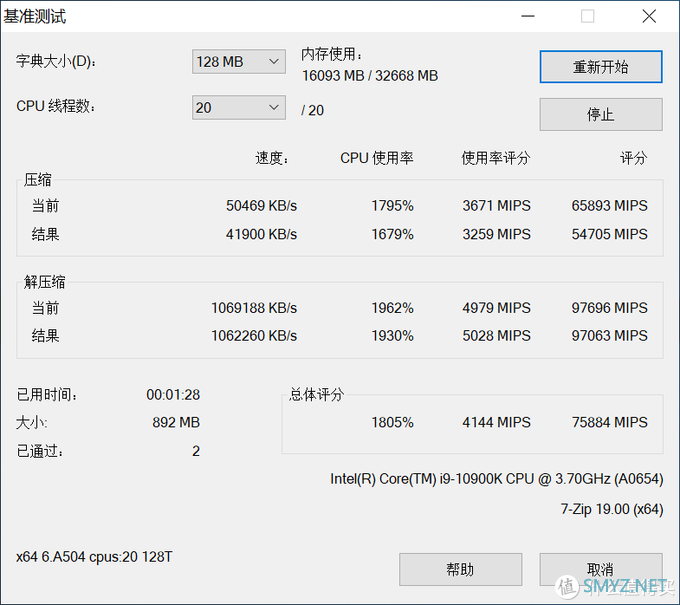The width and height of the screenshot is (680, 605).
Task: Click the 速度 column header
Action: 272,158
